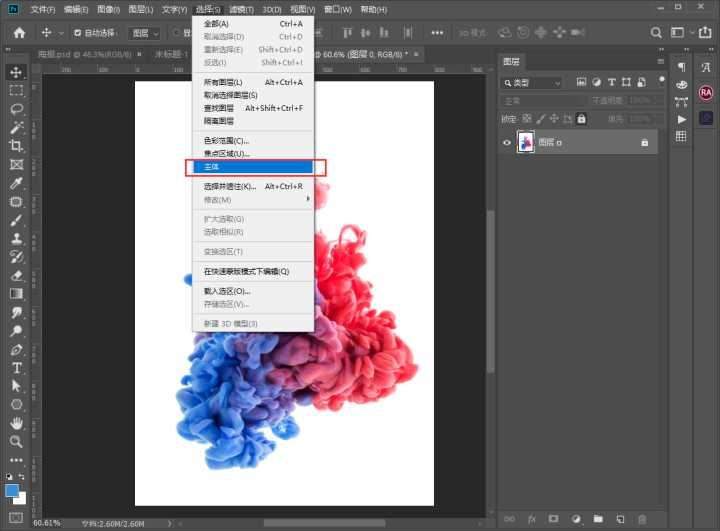The image size is (720, 531).
Task: Choose the Eyedropper tool
Action: (16, 184)
